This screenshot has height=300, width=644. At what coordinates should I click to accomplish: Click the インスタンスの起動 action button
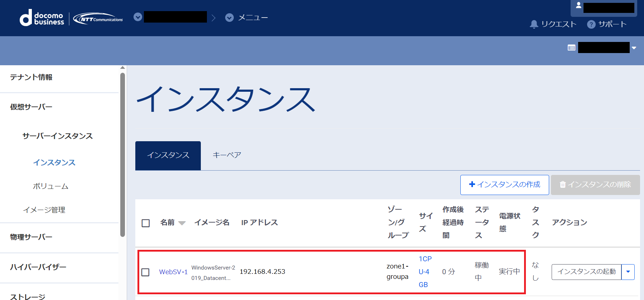click(x=587, y=272)
